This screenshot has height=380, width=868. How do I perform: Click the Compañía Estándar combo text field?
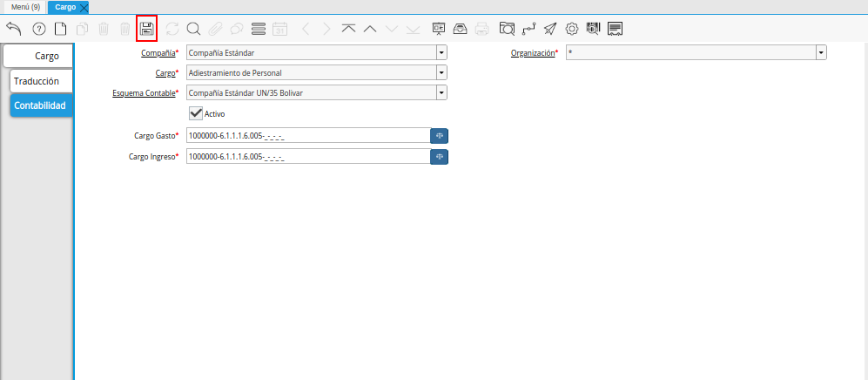click(312, 53)
